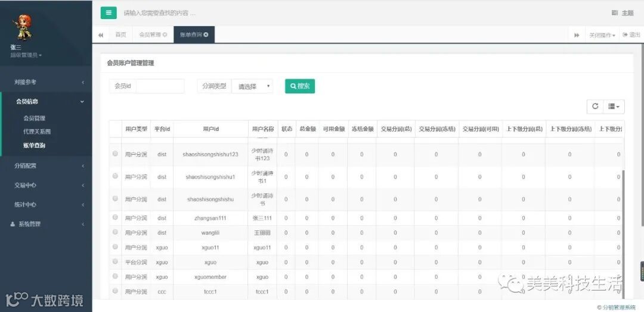
Task: Click the 可用金额 column header
Action: pos(333,129)
